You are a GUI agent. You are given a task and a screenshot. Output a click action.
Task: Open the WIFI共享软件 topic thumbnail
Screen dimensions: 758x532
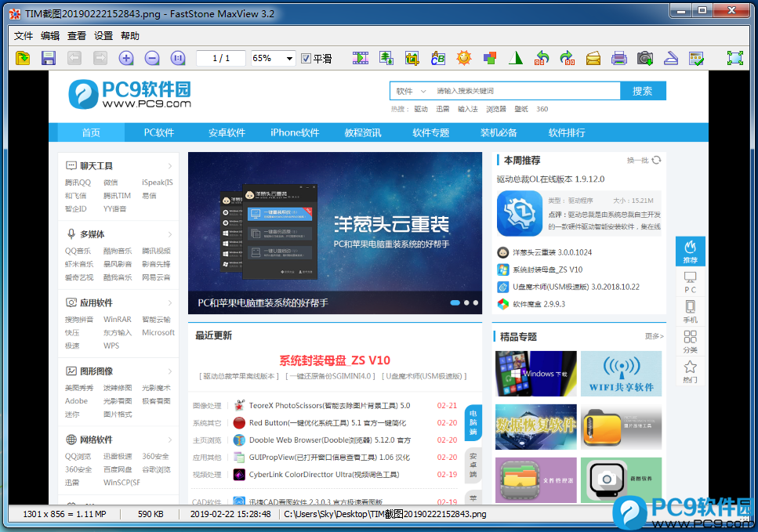621,374
